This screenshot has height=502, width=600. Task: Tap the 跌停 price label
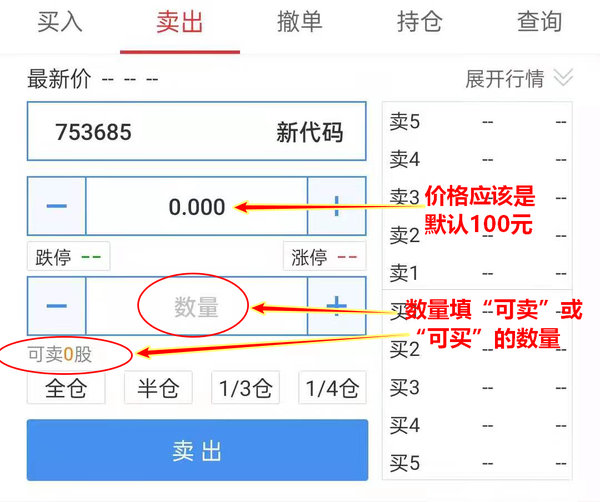68,256
